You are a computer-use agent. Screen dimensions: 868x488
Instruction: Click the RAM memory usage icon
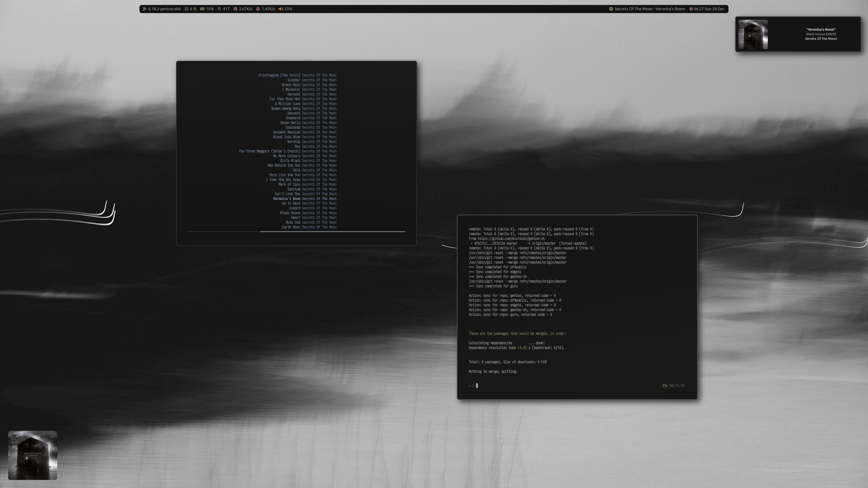point(202,9)
